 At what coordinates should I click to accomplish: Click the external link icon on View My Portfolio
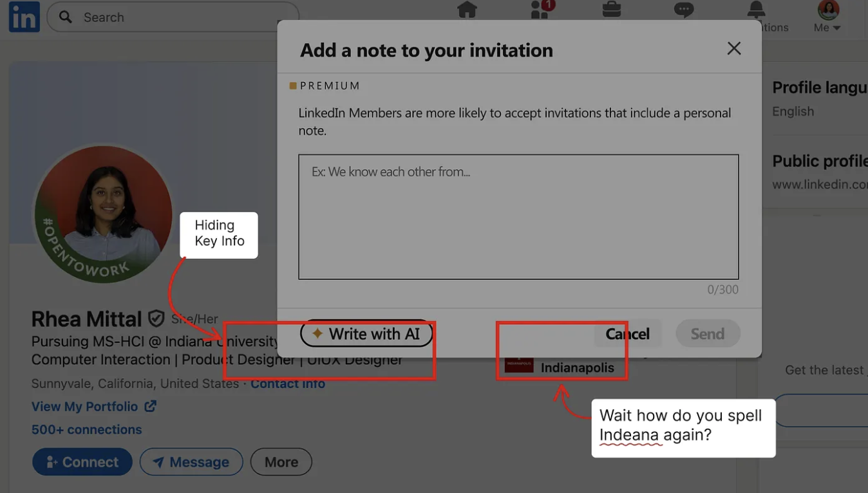tap(150, 405)
